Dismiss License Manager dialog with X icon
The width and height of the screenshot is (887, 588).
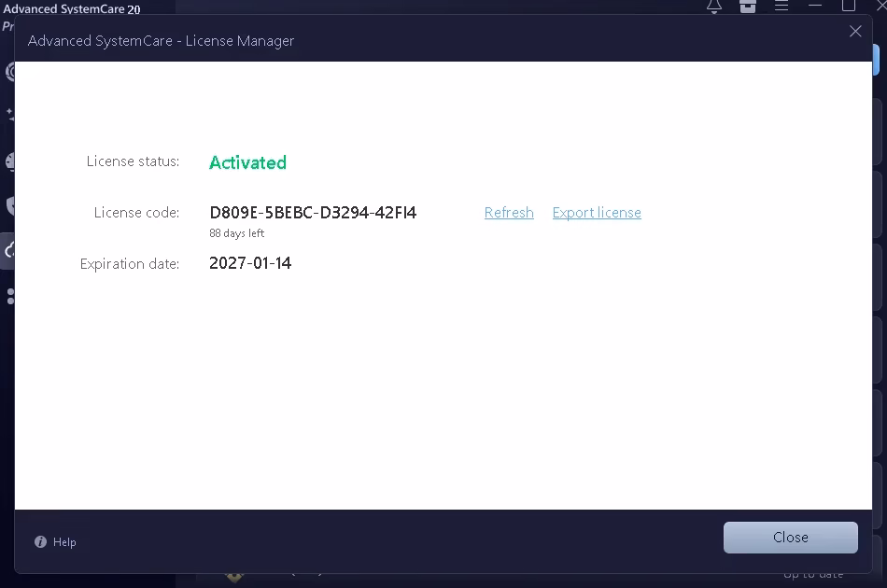[855, 31]
